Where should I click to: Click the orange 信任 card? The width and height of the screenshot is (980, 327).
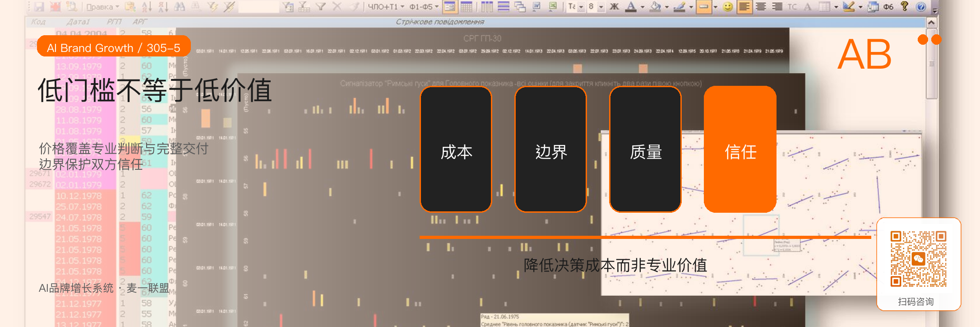tap(740, 149)
